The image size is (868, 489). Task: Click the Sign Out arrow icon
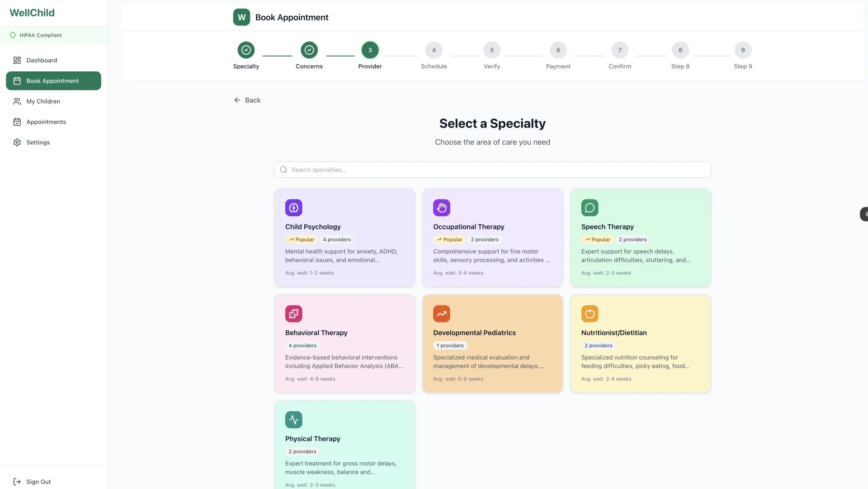17,482
